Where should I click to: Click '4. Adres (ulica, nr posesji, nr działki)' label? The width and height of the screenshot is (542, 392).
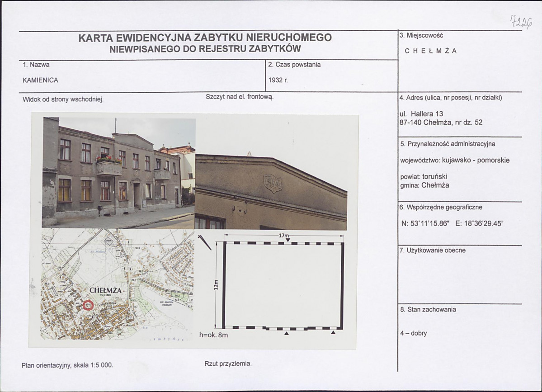[x=451, y=98]
